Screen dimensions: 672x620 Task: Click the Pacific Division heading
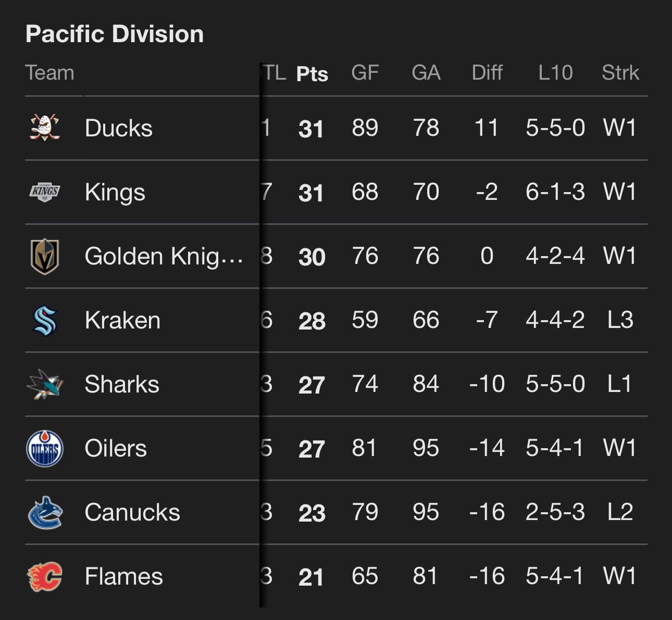point(115,34)
